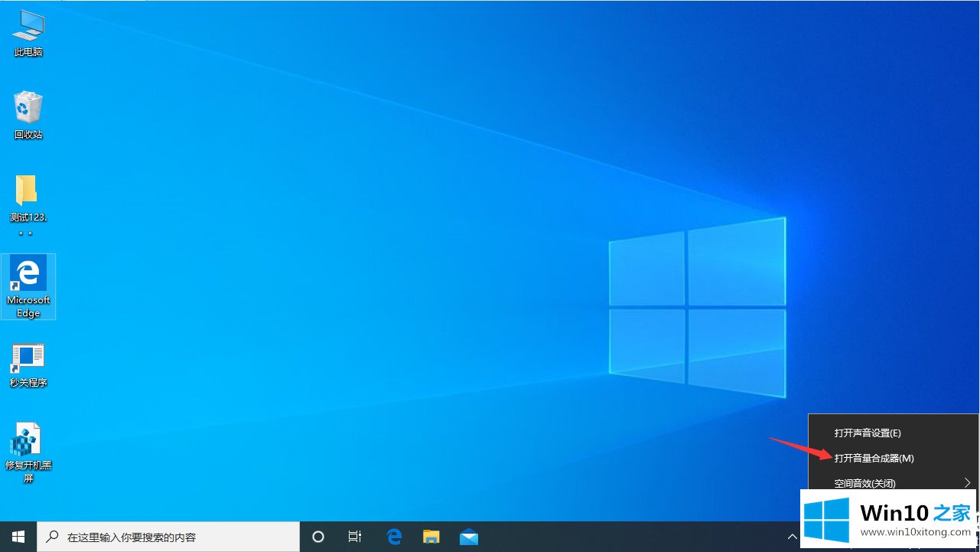Open the Mail app on taskbar
980x552 pixels.
pyautogui.click(x=469, y=537)
